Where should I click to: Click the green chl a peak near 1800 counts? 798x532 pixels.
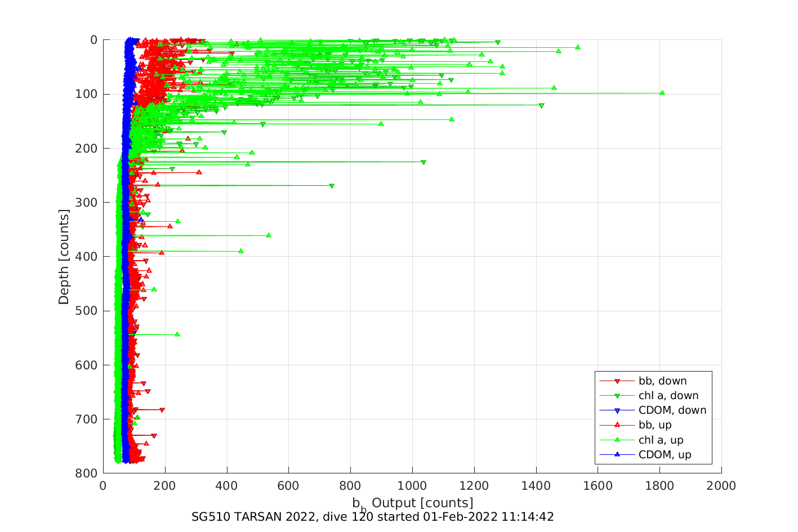(x=662, y=92)
